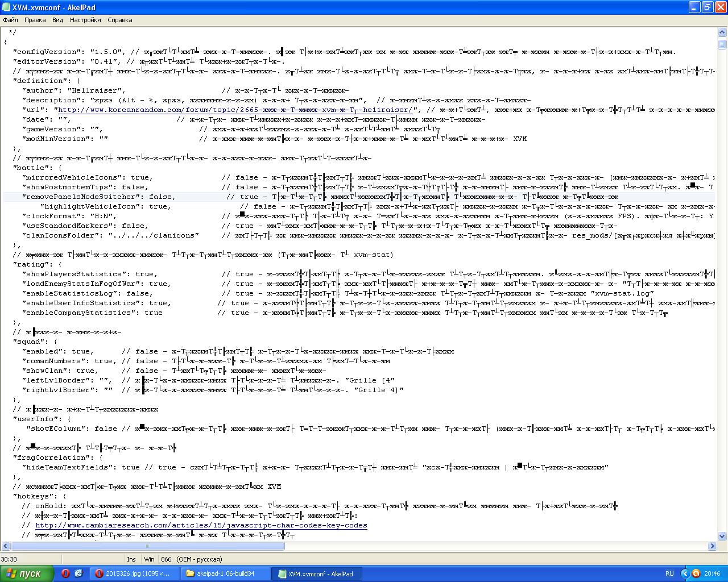The height and width of the screenshot is (582, 728).
Task: Open the Правка menu
Action: pyautogui.click(x=35, y=20)
